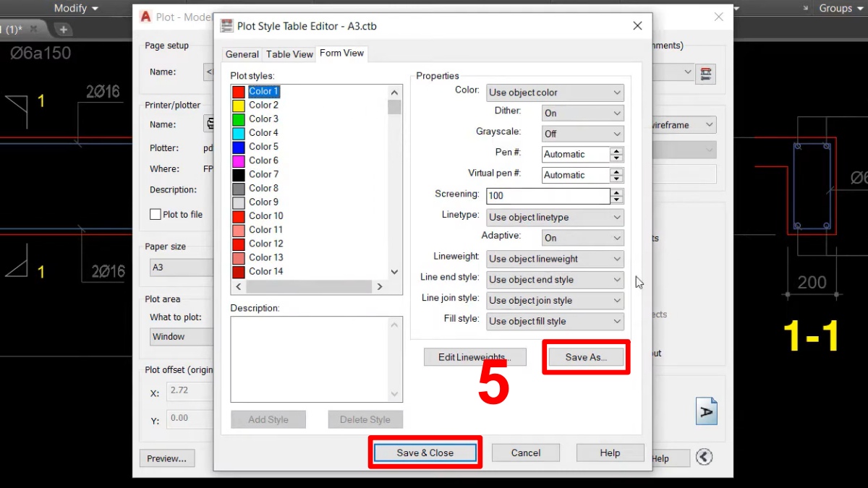Open the Fill style dropdown
The image size is (868, 488).
(x=555, y=321)
